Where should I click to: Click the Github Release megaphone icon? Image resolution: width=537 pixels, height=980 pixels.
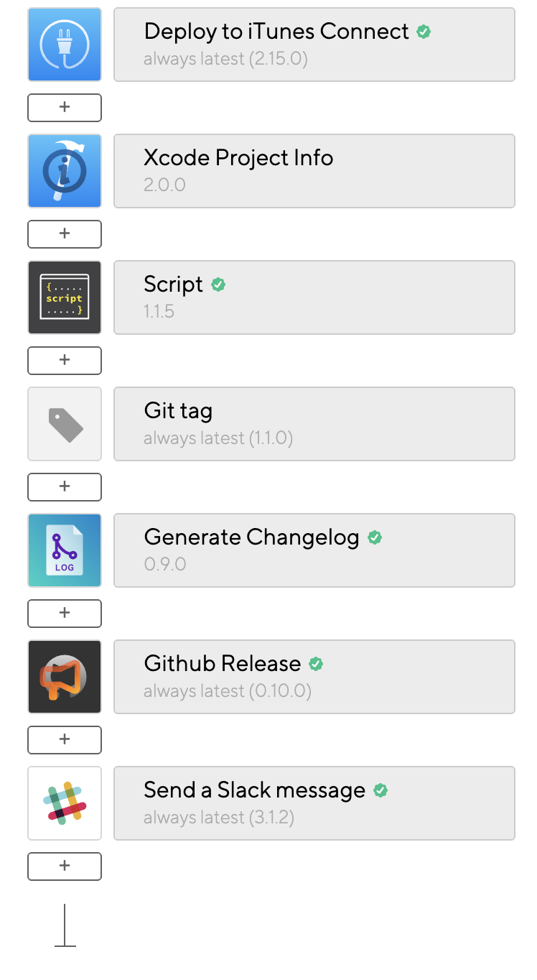point(65,677)
